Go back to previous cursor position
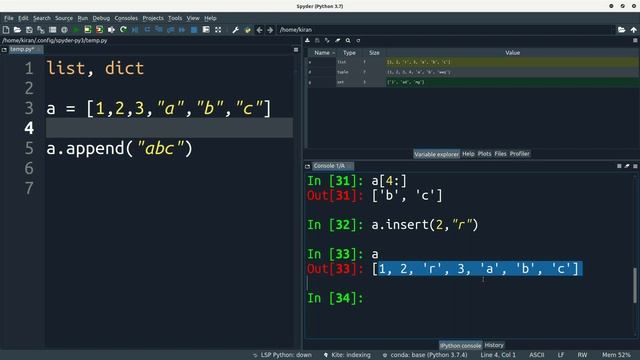Image resolution: width=640 pixels, height=360 pixels. click(259, 30)
